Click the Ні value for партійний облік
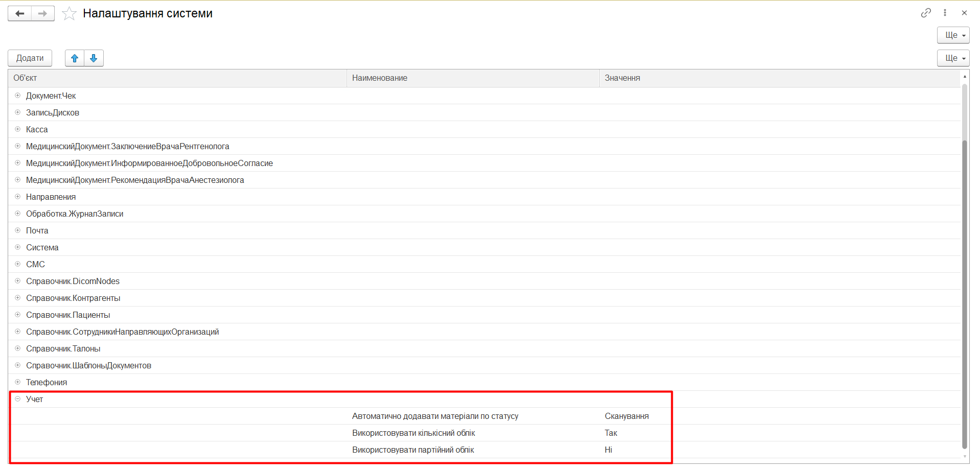980x469 pixels. click(608, 450)
